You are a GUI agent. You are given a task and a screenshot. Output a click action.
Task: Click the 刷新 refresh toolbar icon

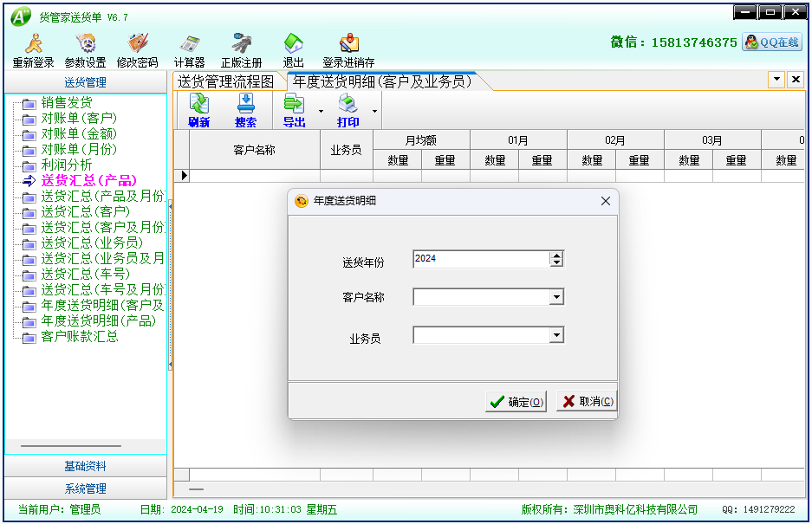[198, 111]
